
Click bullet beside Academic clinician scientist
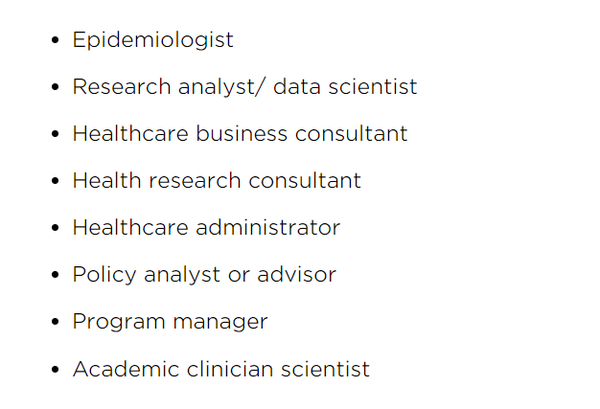55,369
